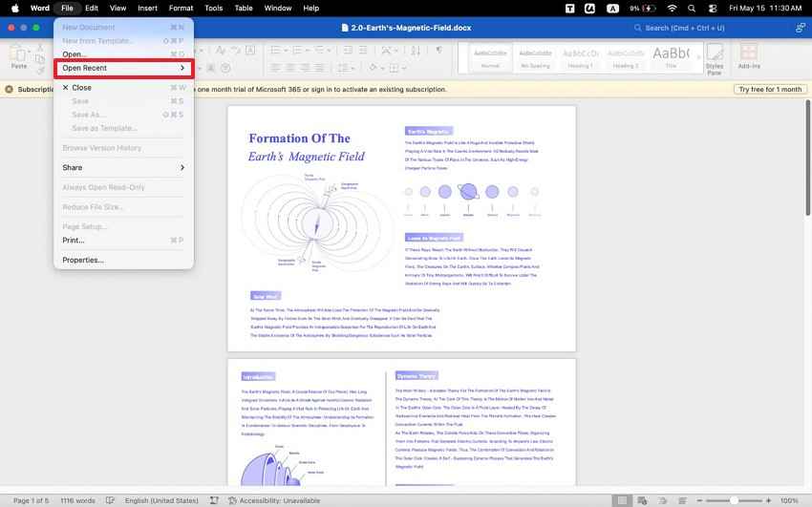
Task: Open the multilevel list dropdown arrow
Action: point(330,51)
